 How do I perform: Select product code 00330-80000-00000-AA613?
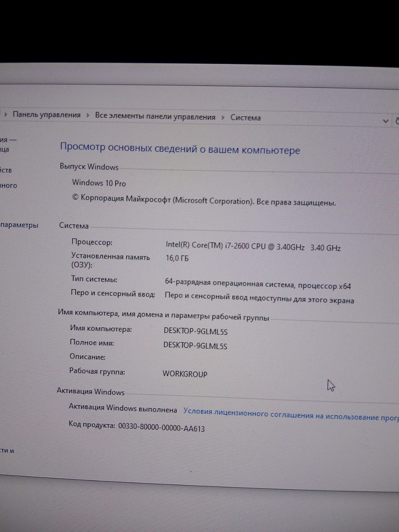point(161,427)
